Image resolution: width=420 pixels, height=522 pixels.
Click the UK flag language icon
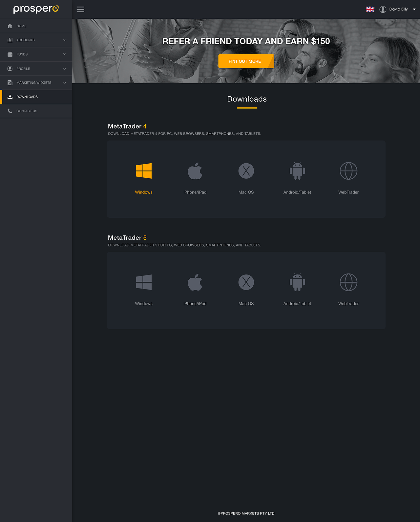click(370, 9)
